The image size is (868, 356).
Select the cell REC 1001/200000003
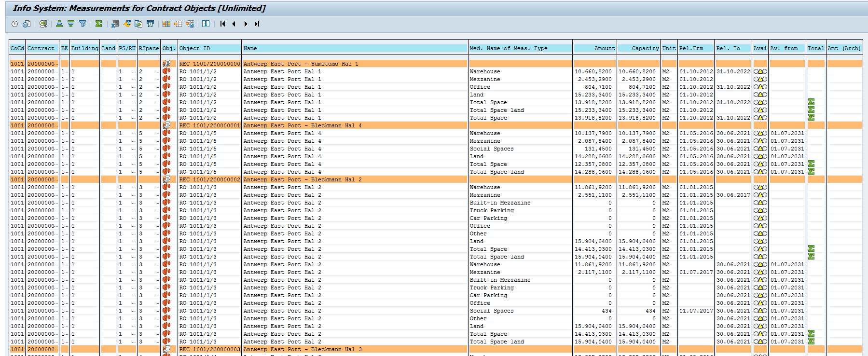tap(209, 349)
